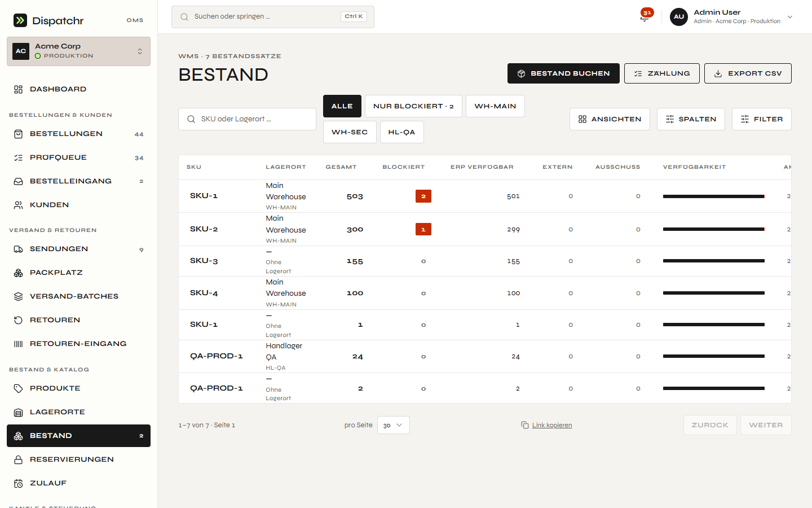Select the Alle filter tab
812x508 pixels.
click(342, 106)
